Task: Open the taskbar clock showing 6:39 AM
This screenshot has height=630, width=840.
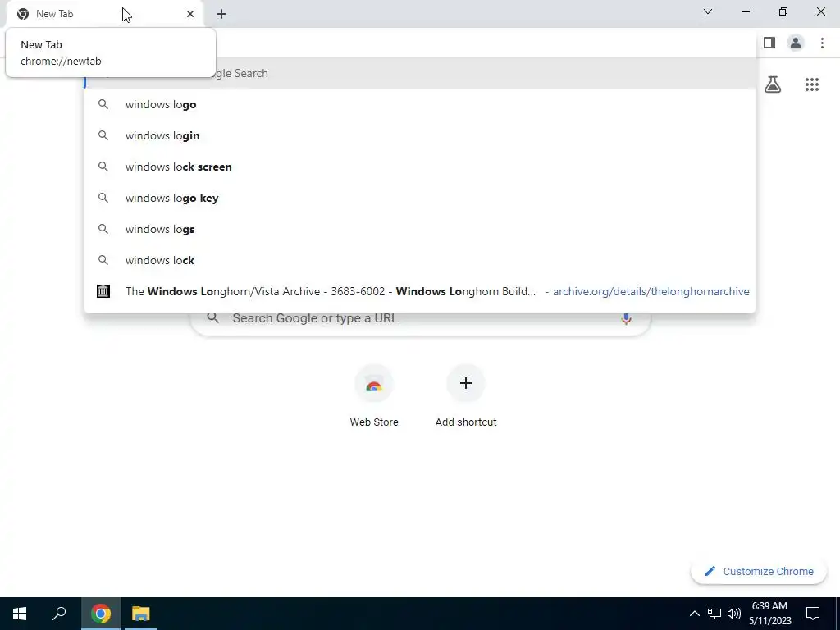Action: [x=769, y=614]
